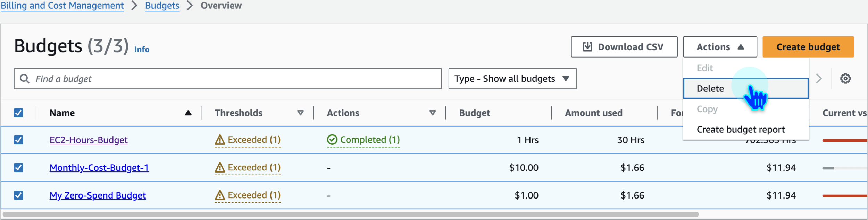Go to next page chevron
This screenshot has height=220, width=868.
tap(819, 79)
